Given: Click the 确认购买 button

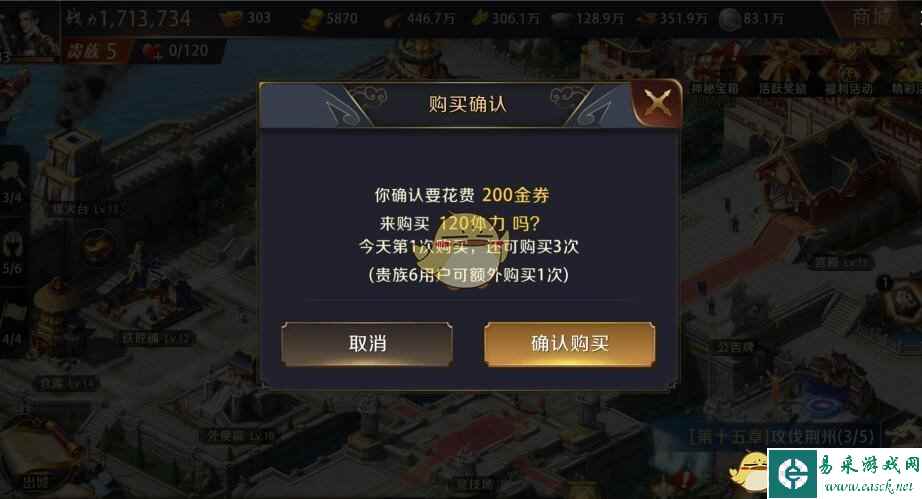Looking at the screenshot, I should coord(569,344).
